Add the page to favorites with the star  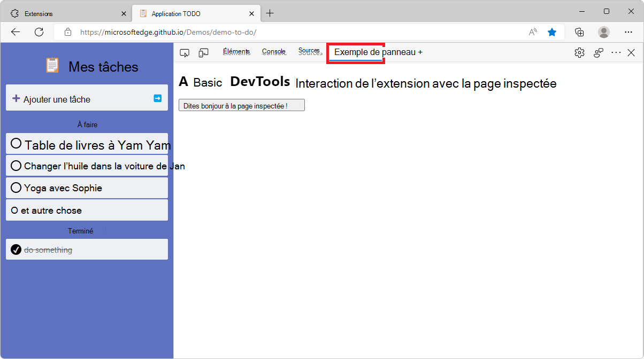click(x=552, y=32)
